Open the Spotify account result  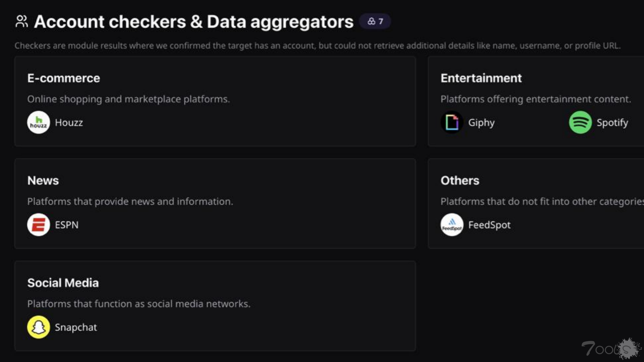[x=612, y=123]
